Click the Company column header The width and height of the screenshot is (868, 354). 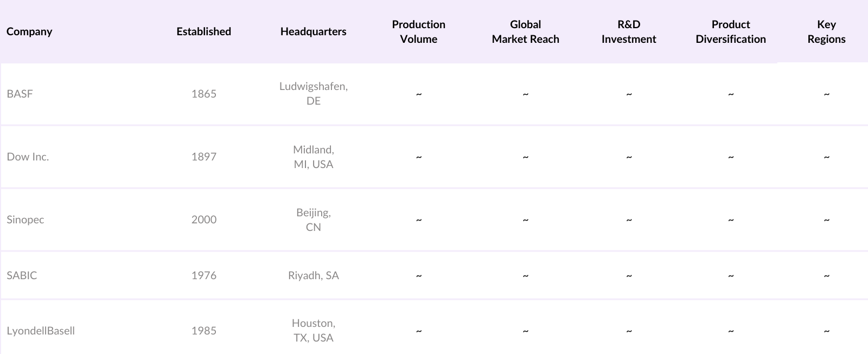coord(29,31)
